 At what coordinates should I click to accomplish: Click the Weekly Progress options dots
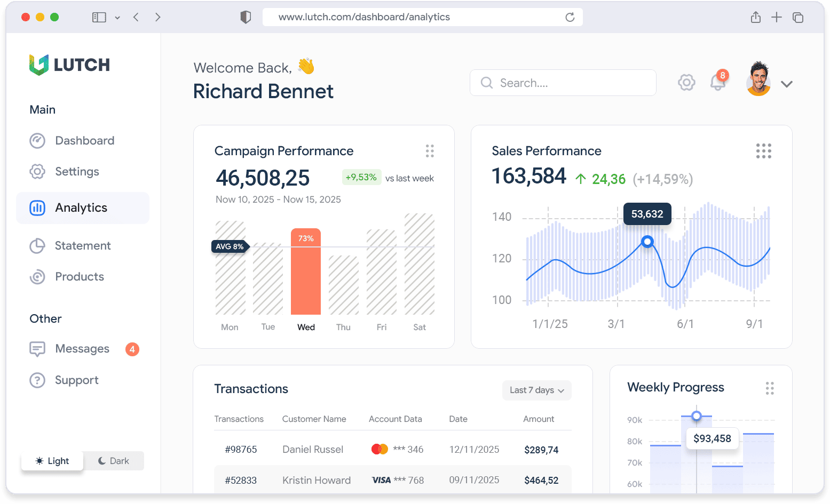click(769, 388)
